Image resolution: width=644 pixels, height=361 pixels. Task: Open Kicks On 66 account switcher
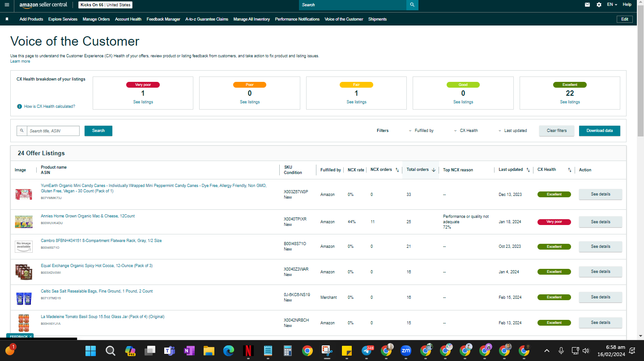(x=105, y=5)
